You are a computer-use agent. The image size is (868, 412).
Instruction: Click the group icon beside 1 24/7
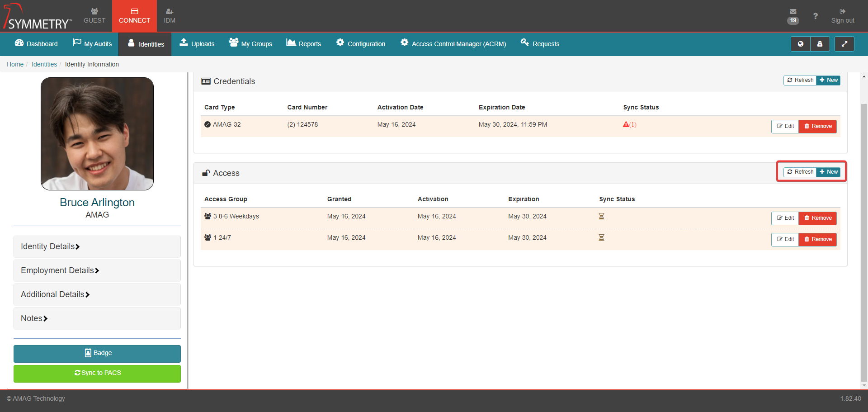(x=208, y=237)
